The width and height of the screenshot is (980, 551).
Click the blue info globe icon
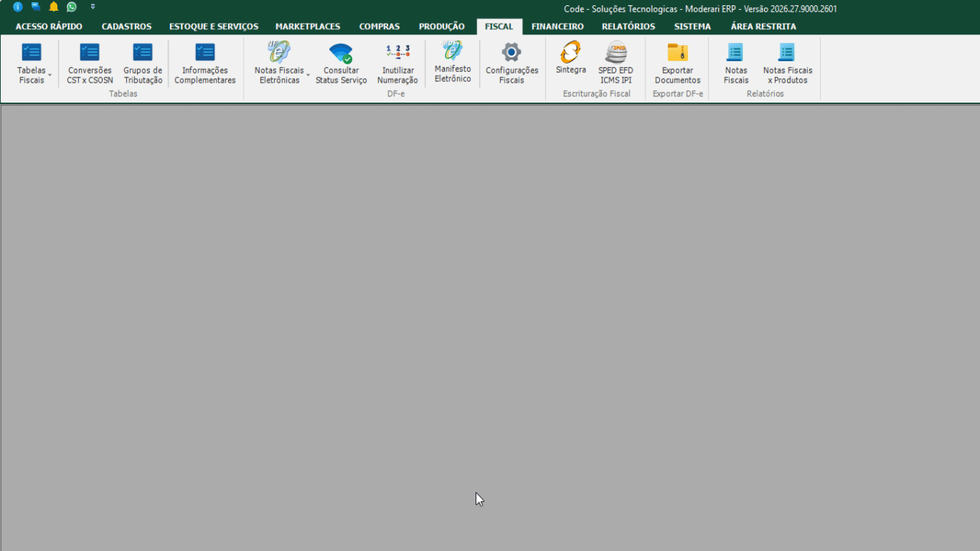(18, 7)
